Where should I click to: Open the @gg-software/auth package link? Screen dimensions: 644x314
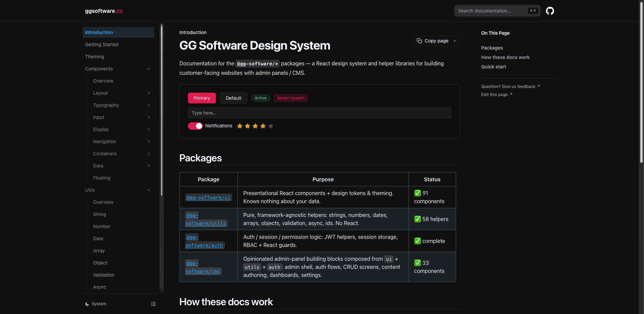[204, 241]
